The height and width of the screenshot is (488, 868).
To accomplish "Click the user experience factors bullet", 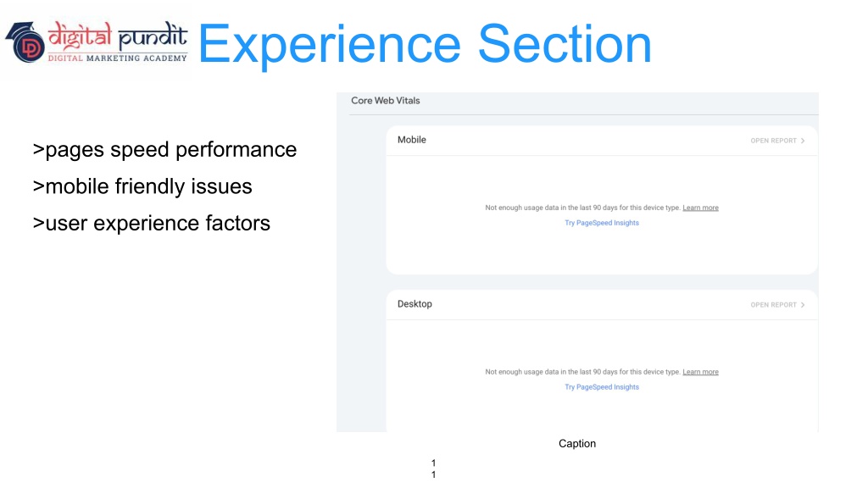I will [x=152, y=223].
